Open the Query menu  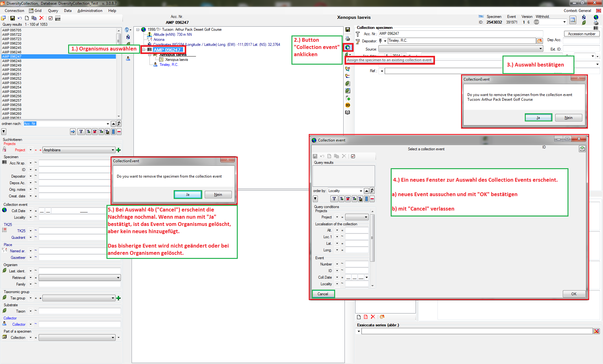click(53, 11)
